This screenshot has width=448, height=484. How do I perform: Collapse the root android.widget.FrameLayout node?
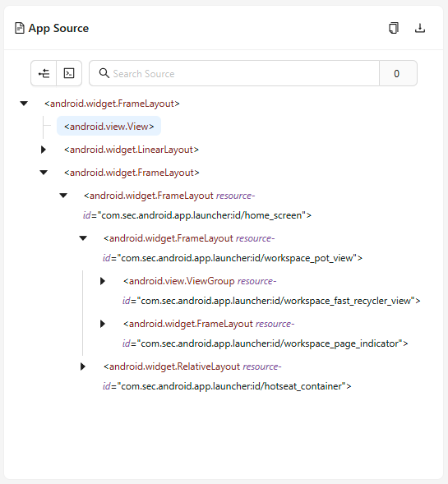pyautogui.click(x=24, y=104)
